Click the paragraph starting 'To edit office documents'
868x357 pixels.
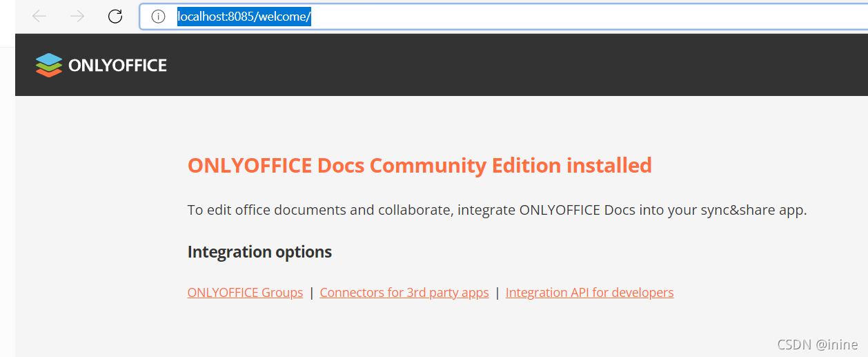click(x=497, y=210)
